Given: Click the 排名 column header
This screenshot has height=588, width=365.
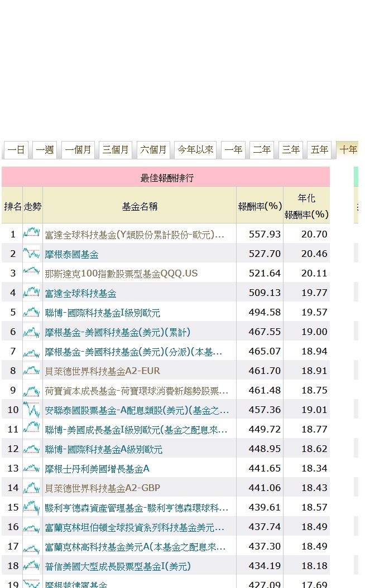Looking at the screenshot, I should (x=12, y=206).
